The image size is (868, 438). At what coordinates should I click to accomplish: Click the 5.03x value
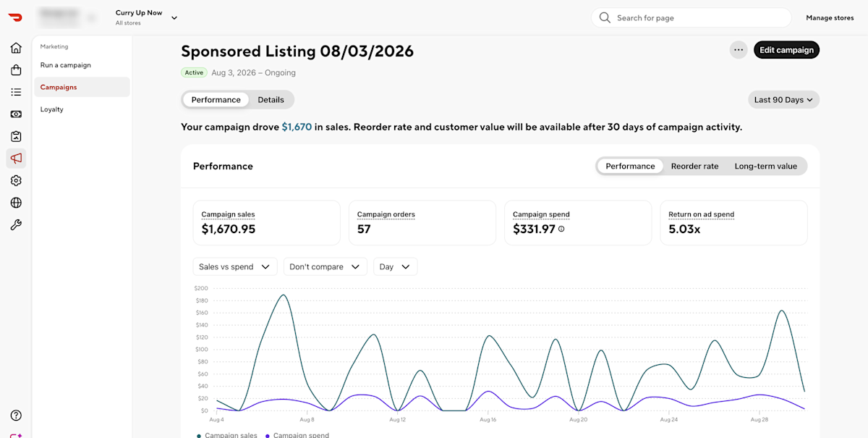point(684,229)
